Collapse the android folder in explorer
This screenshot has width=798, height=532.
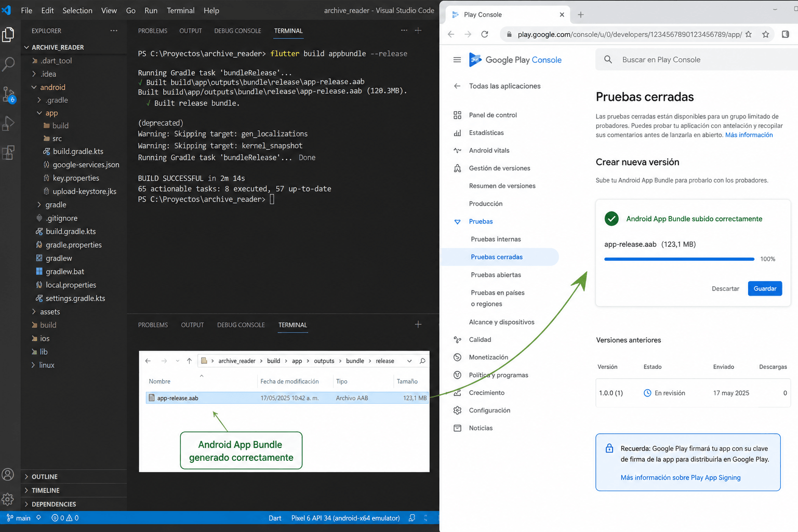(34, 87)
